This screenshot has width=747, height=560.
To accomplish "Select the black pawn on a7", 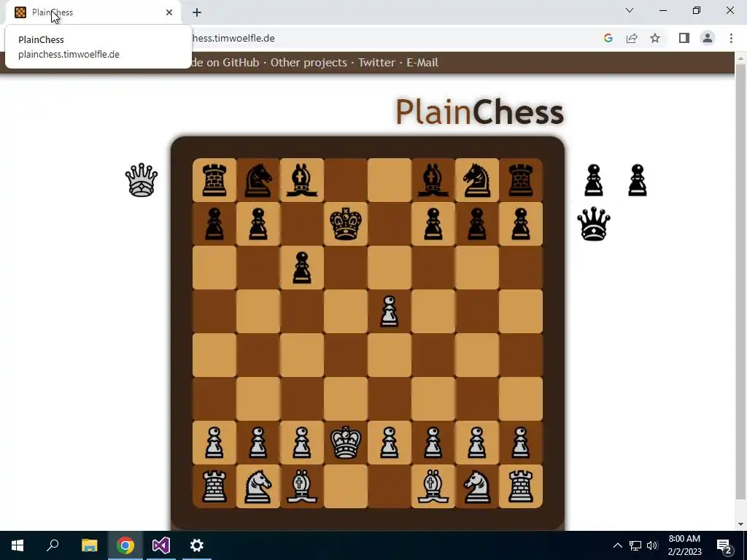I will click(214, 224).
